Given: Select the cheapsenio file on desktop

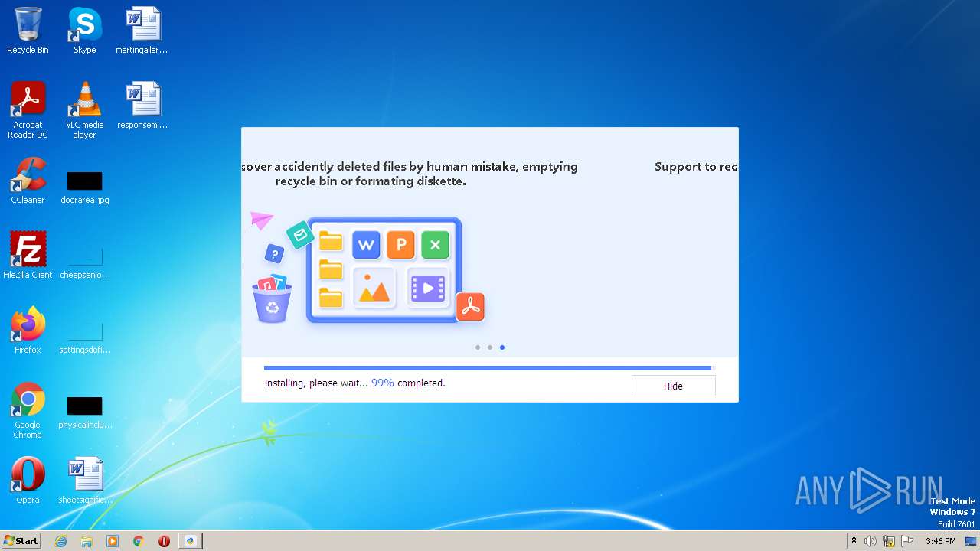Looking at the screenshot, I should click(x=84, y=262).
